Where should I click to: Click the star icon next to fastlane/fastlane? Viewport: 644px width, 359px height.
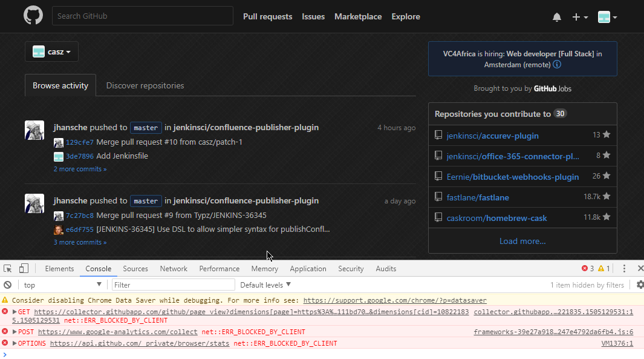(606, 197)
